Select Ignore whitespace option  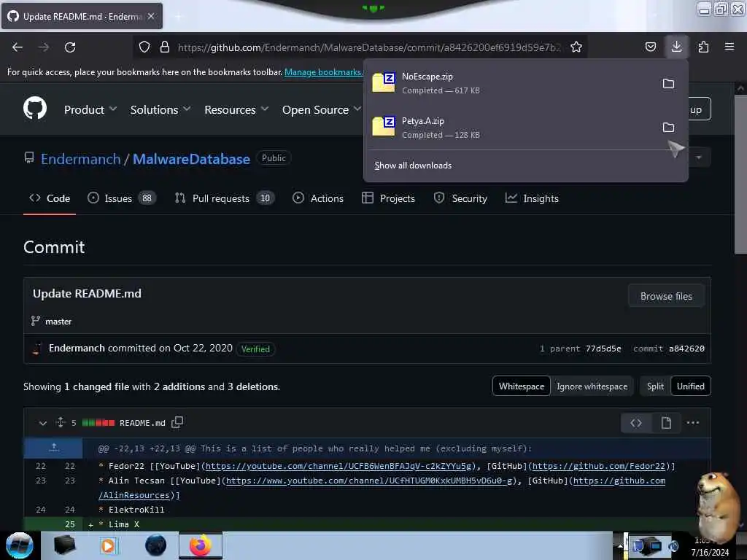point(592,386)
